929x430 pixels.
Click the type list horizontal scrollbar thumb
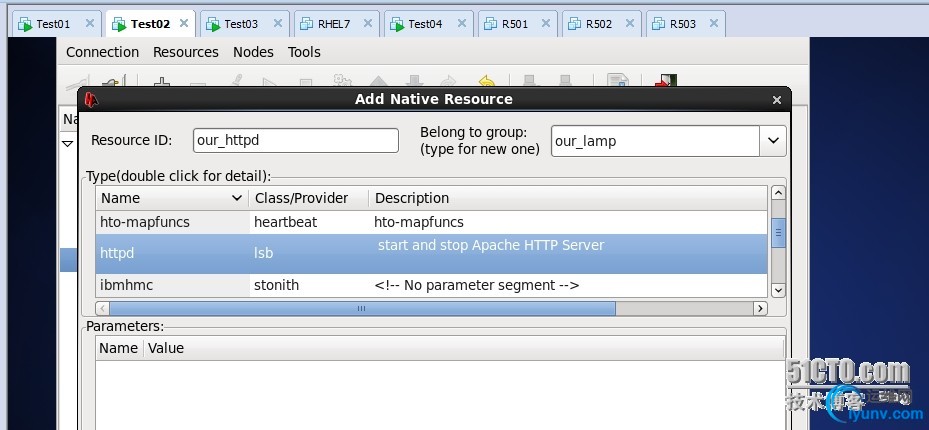[x=362, y=309]
